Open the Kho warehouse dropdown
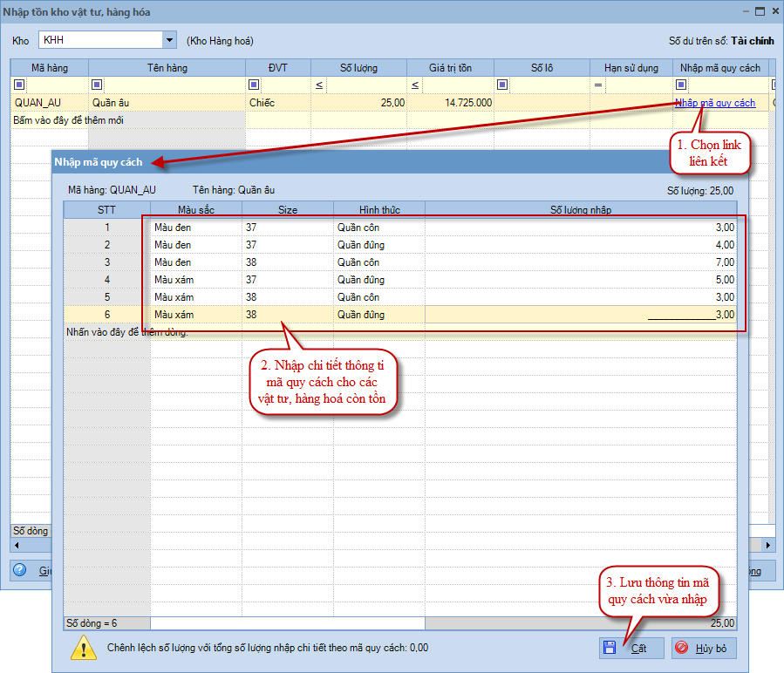This screenshot has height=673, width=784. click(x=168, y=40)
